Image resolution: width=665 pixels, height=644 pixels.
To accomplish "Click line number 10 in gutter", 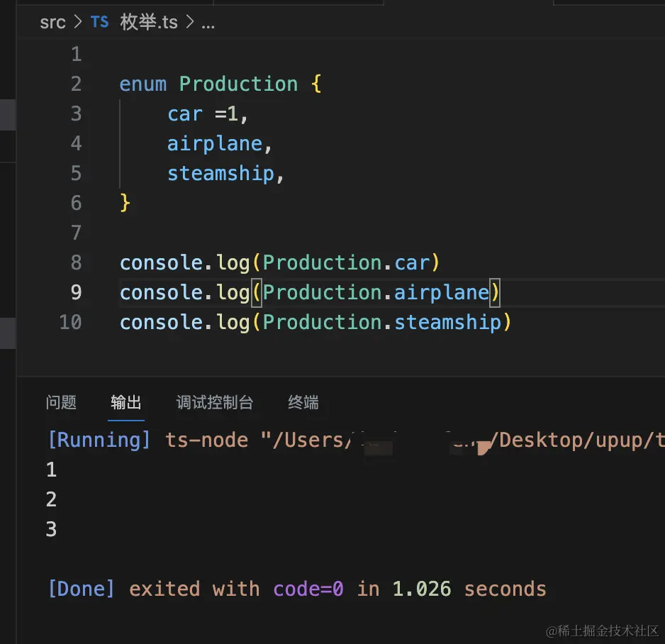I will [x=70, y=322].
